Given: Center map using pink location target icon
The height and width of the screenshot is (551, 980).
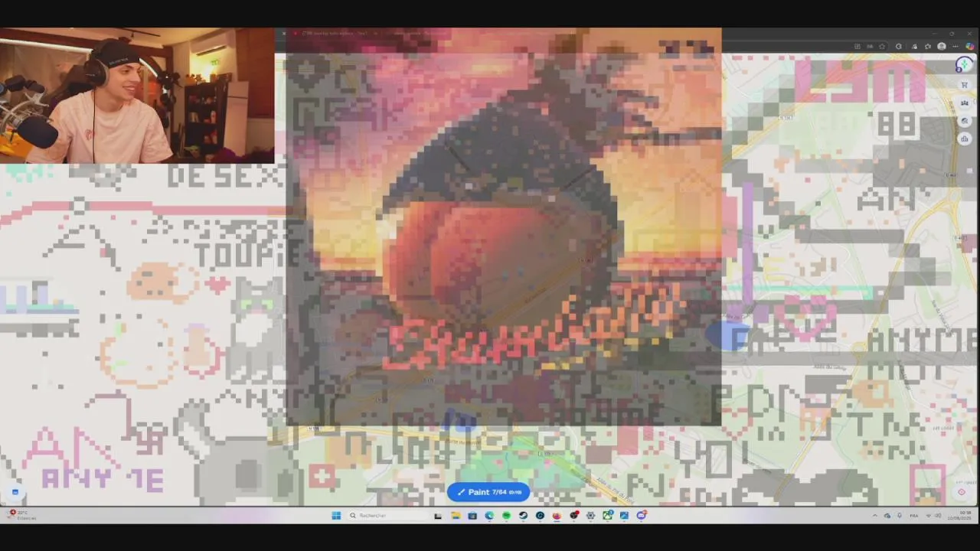Looking at the screenshot, I should click(x=962, y=492).
